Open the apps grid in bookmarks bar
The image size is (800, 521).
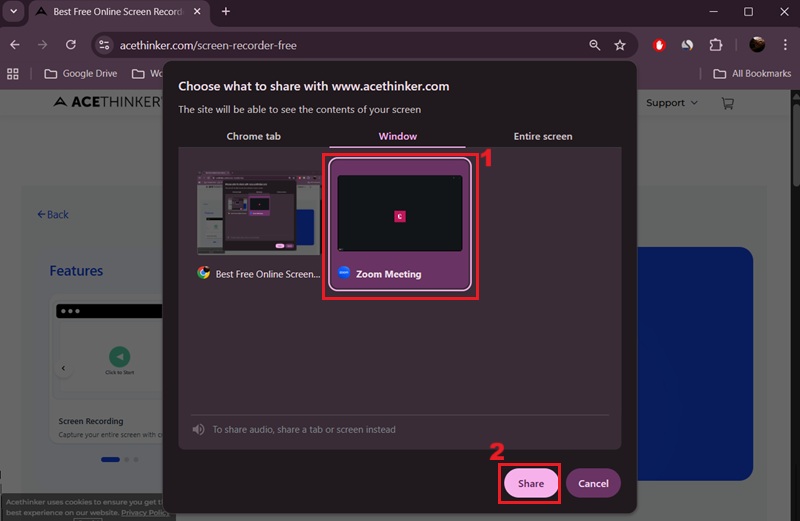[14, 73]
